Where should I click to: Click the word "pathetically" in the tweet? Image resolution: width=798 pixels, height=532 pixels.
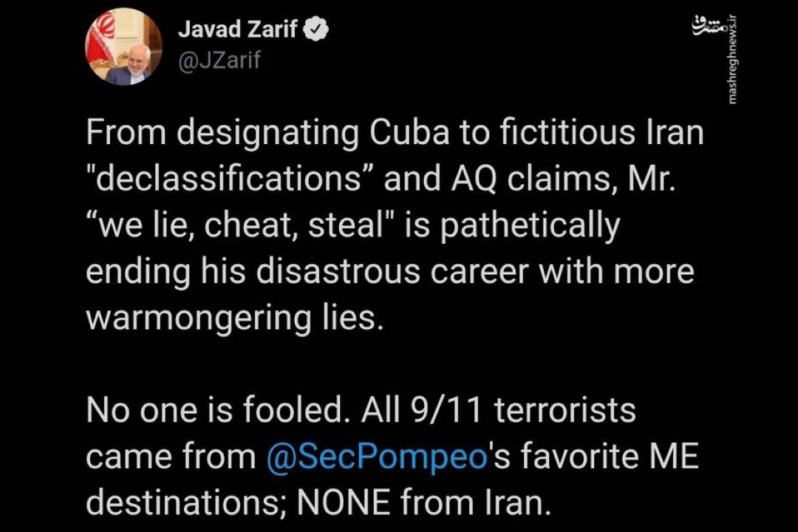[529, 225]
